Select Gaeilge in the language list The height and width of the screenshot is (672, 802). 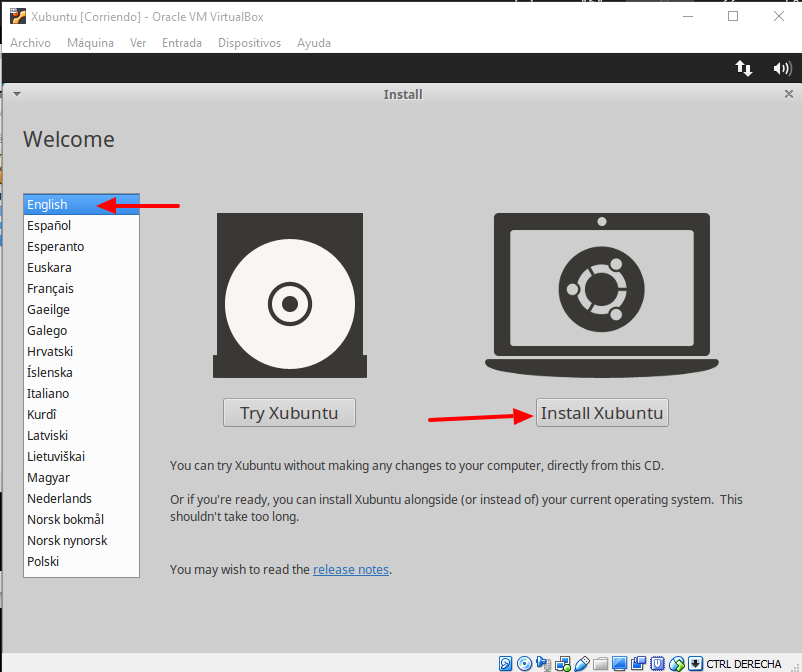[81, 309]
